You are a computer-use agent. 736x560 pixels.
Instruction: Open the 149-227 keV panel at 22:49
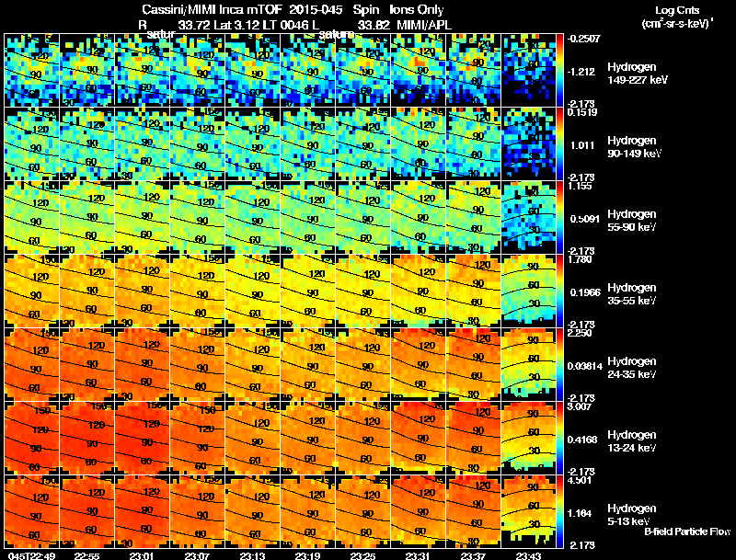(x=32, y=71)
